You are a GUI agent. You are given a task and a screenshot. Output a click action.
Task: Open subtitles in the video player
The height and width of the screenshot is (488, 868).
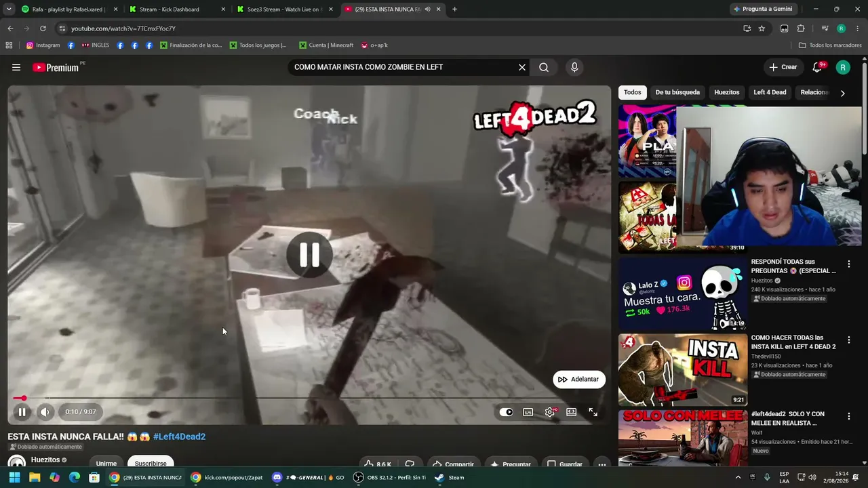pos(528,412)
